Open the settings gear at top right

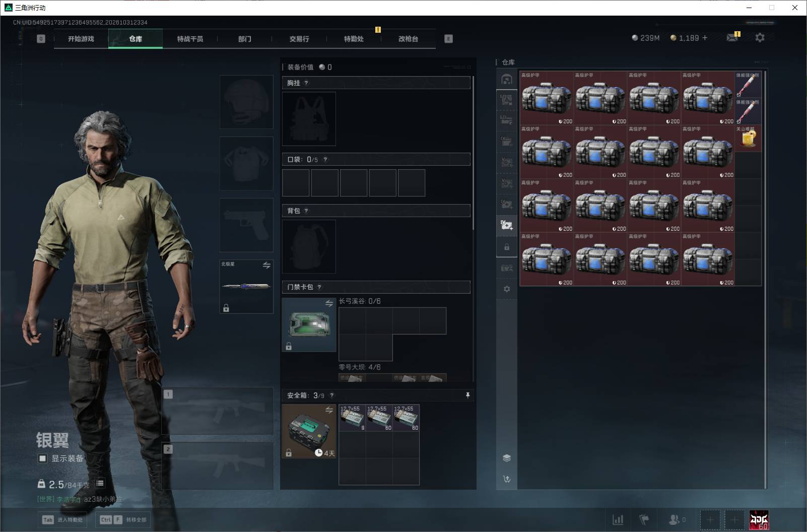pyautogui.click(x=760, y=38)
